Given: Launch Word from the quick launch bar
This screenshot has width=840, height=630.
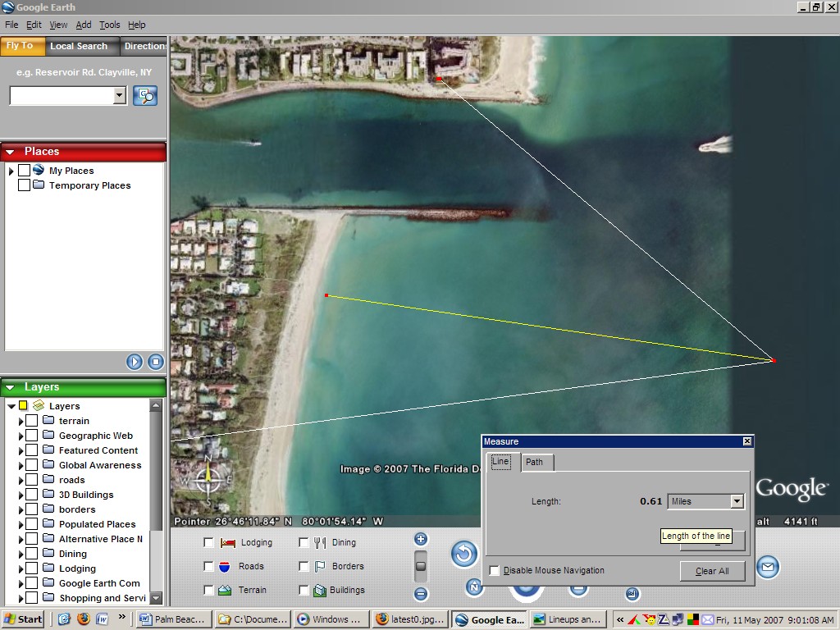Looking at the screenshot, I should [x=103, y=619].
